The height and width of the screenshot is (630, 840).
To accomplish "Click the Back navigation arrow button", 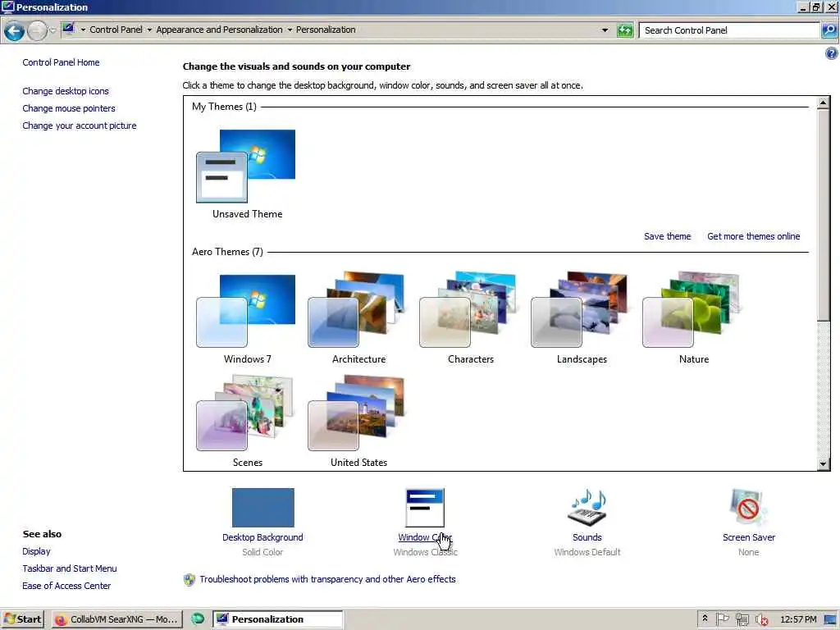I will pos(14,31).
